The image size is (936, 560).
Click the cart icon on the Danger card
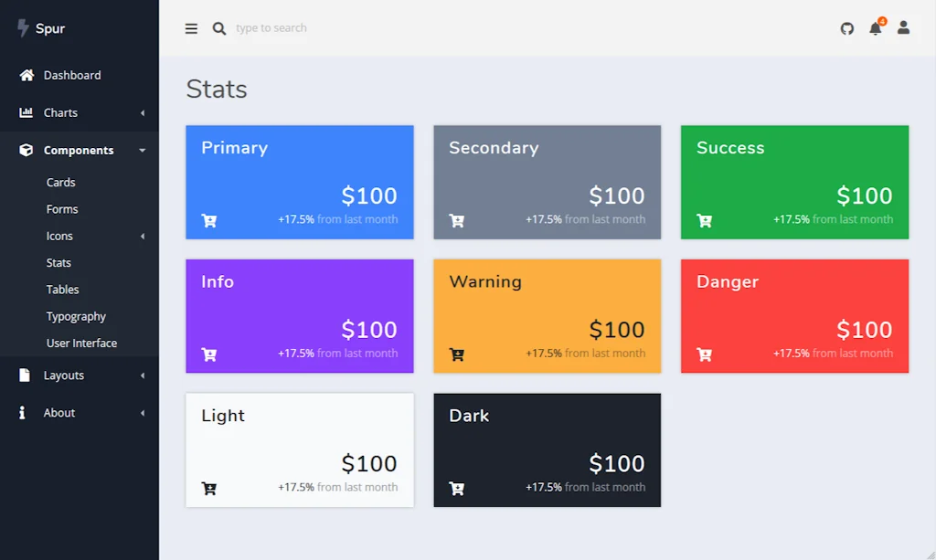click(704, 354)
